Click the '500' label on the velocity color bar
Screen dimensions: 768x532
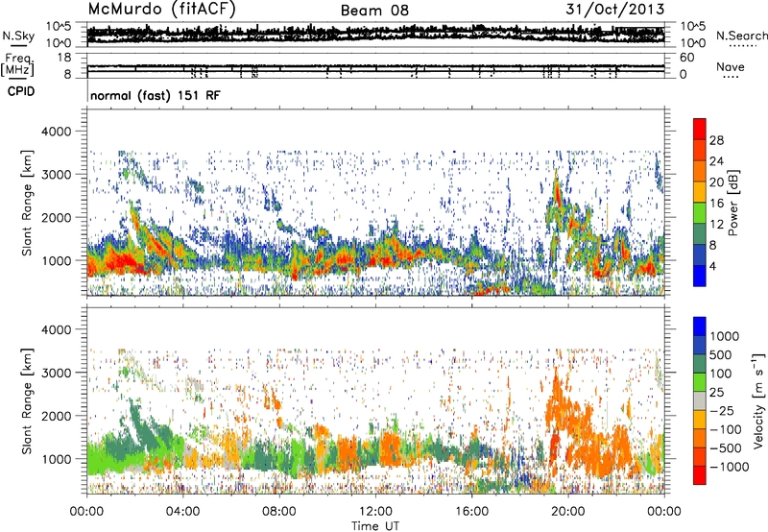coord(721,355)
